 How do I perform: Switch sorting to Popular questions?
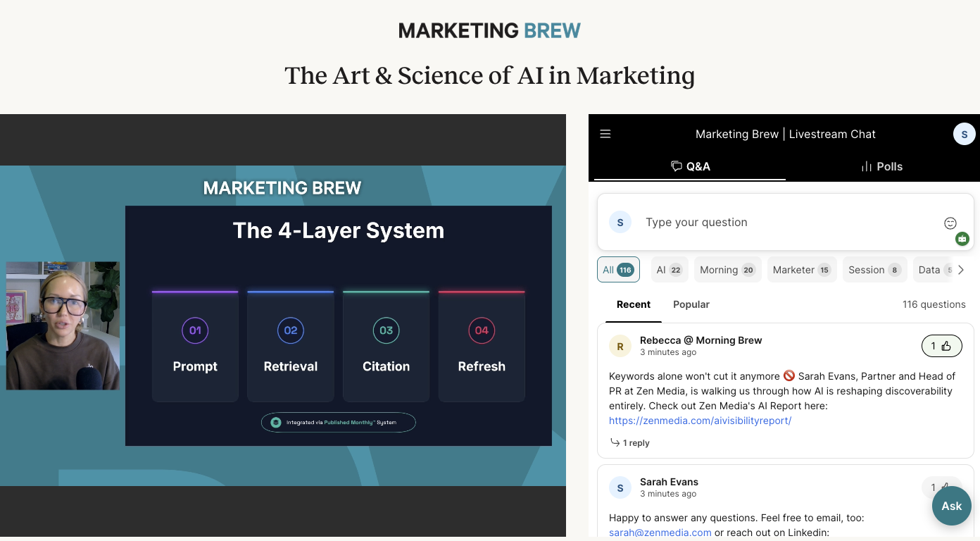pyautogui.click(x=691, y=304)
